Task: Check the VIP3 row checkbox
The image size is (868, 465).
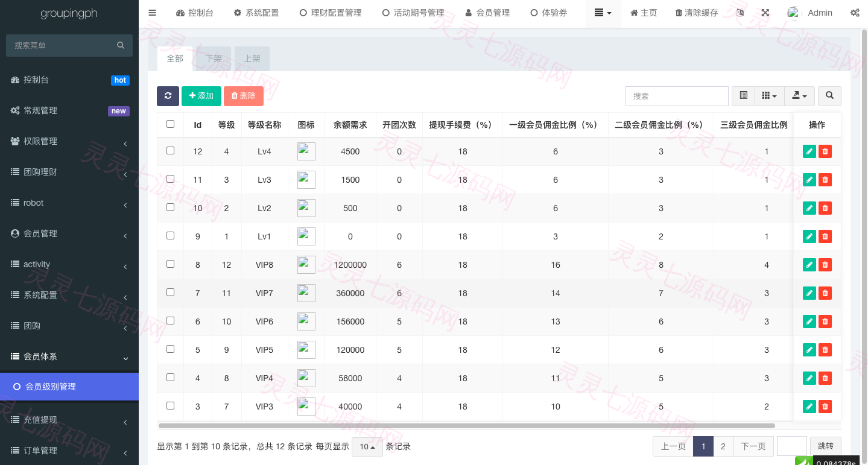Action: click(170, 406)
